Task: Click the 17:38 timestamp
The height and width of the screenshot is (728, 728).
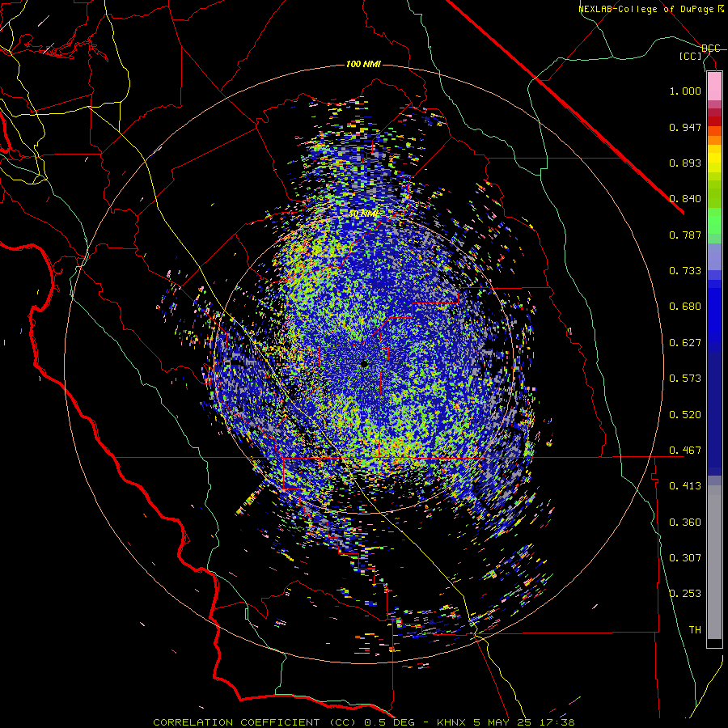Action: tap(557, 722)
